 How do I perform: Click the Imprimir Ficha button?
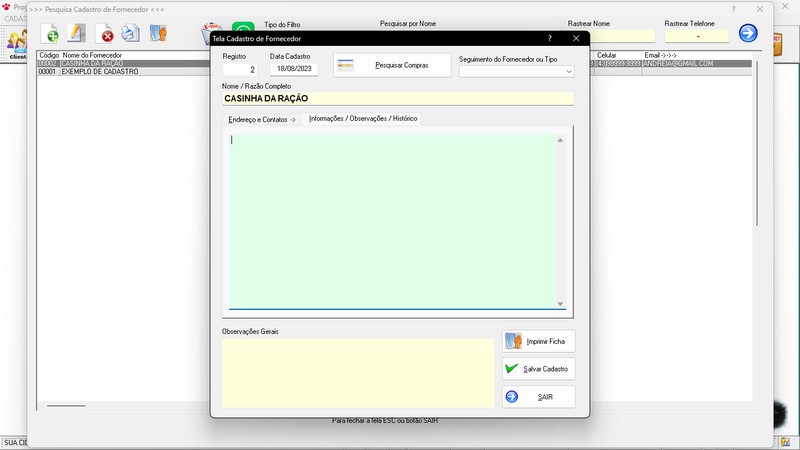pyautogui.click(x=539, y=341)
